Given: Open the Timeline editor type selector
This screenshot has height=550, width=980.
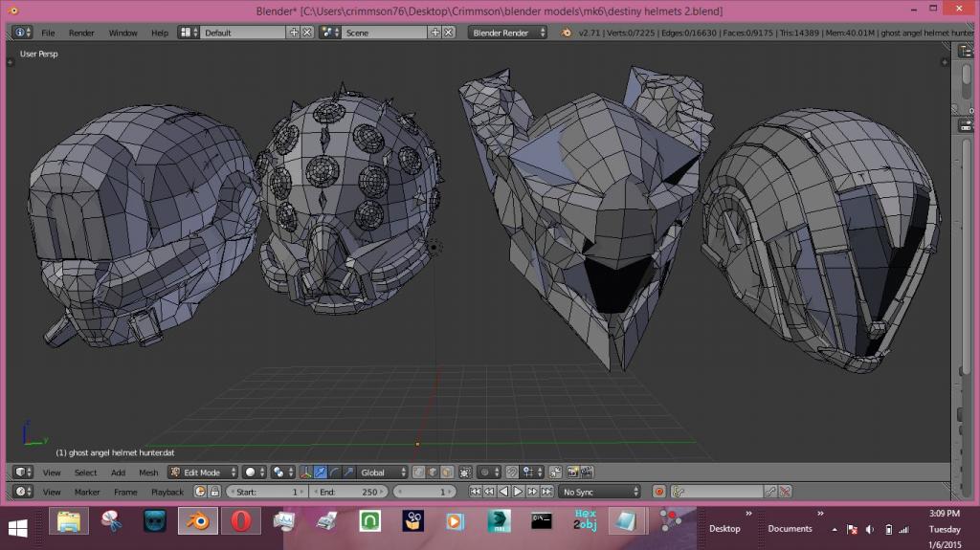Looking at the screenshot, I should click(x=23, y=492).
